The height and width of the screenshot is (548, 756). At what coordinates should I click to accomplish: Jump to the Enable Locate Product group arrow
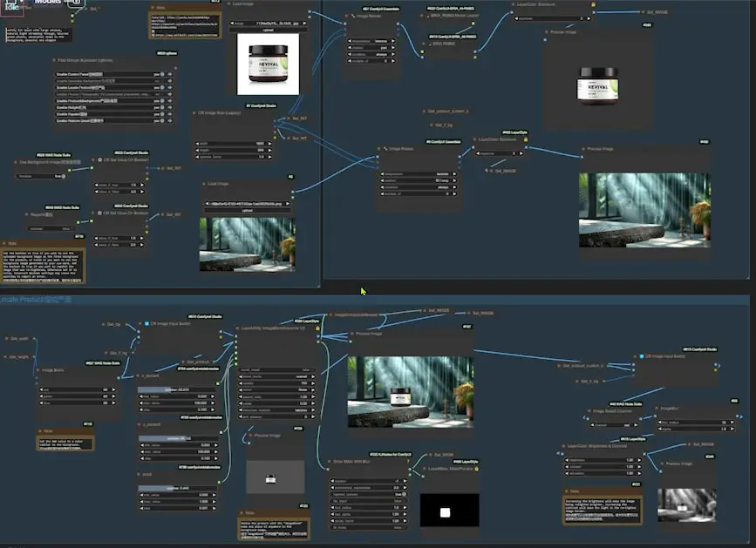click(170, 88)
